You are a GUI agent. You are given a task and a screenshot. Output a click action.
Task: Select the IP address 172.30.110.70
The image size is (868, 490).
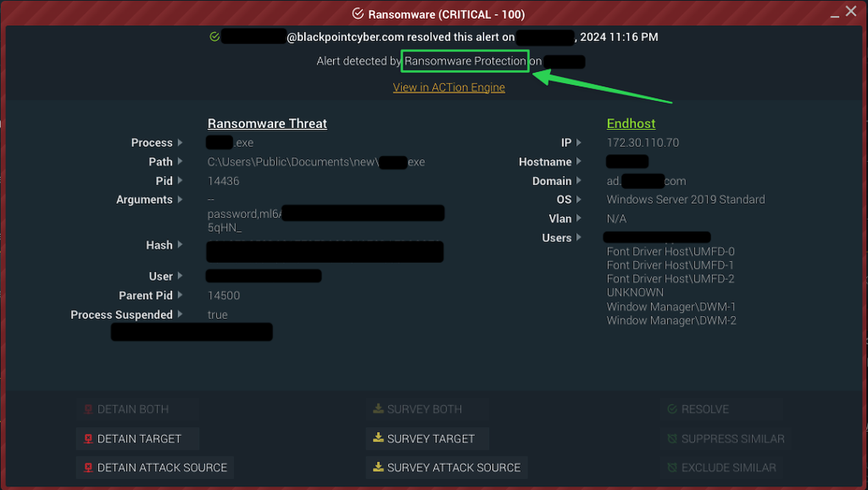coord(643,142)
